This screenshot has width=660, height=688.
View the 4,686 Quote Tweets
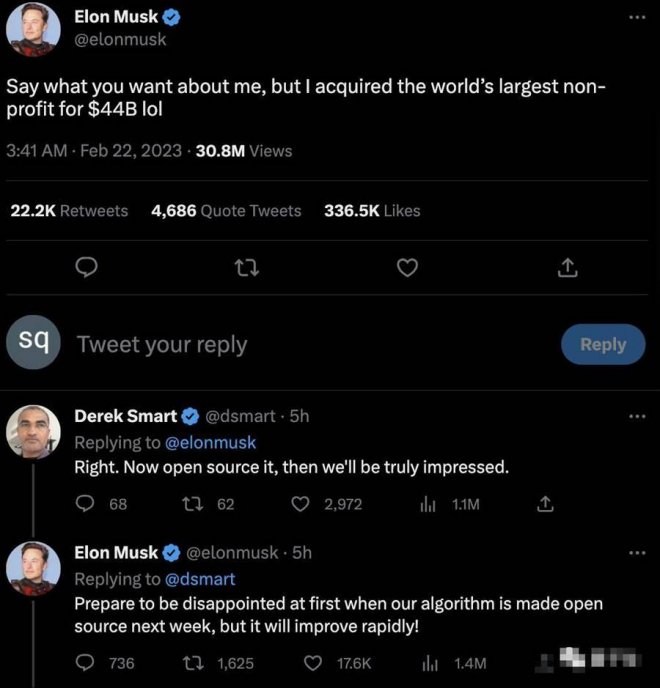pyautogui.click(x=226, y=210)
